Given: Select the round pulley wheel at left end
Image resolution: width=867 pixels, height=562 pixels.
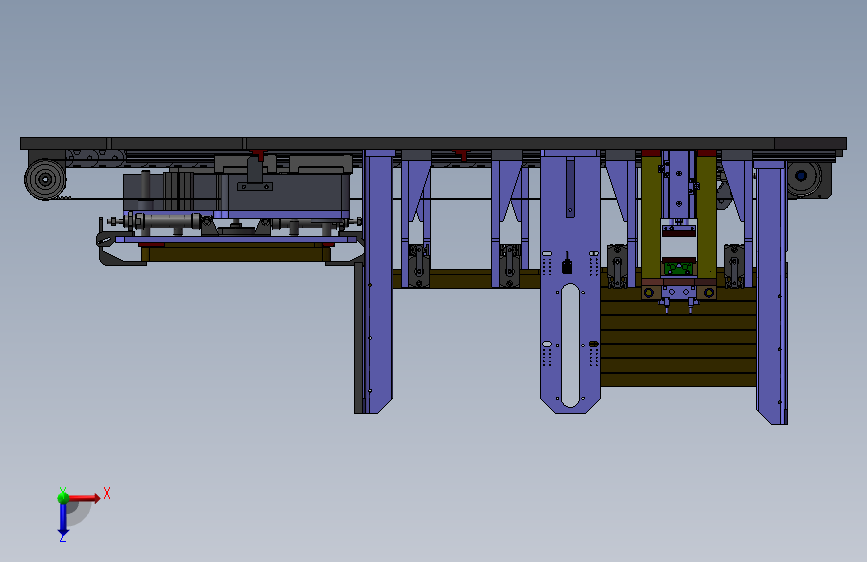Looking at the screenshot, I should [45, 179].
